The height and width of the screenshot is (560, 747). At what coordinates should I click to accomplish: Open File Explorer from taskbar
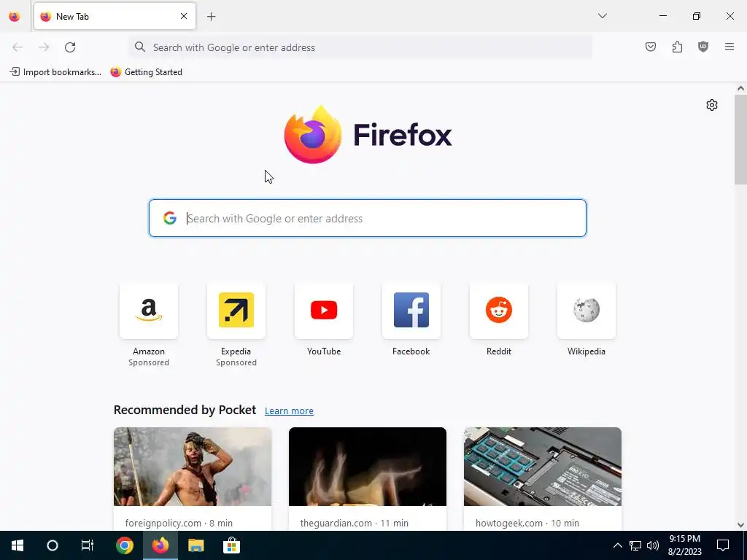point(196,545)
